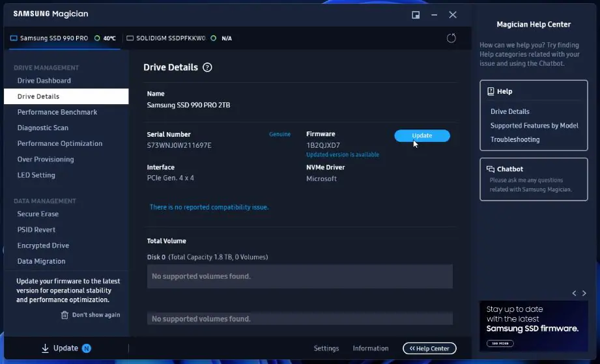Open Settings from the bottom bar
Image resolution: width=600 pixels, height=364 pixels.
[x=326, y=348]
